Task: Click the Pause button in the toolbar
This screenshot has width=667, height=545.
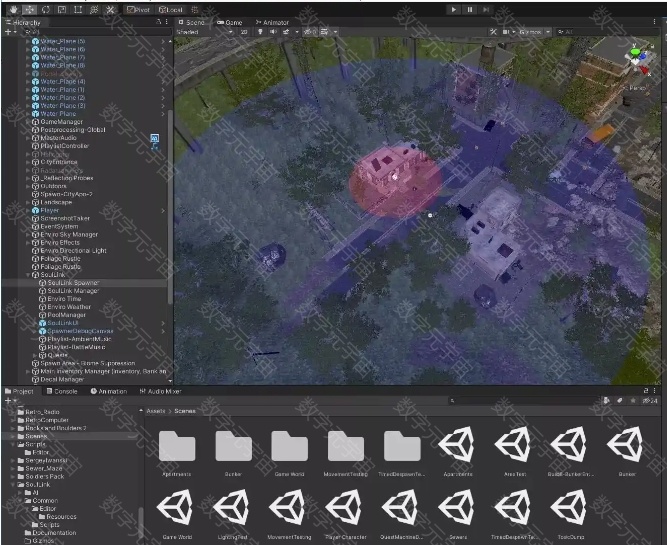Action: point(469,9)
